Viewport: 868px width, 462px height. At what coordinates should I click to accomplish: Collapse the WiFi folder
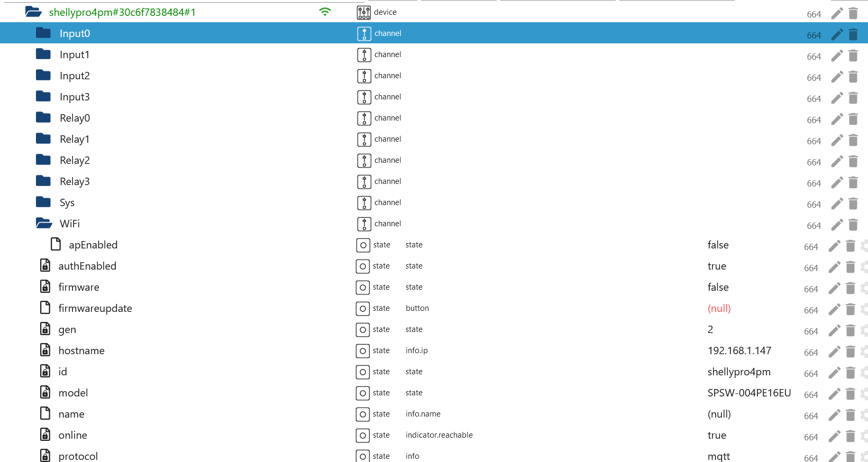pyautogui.click(x=44, y=223)
